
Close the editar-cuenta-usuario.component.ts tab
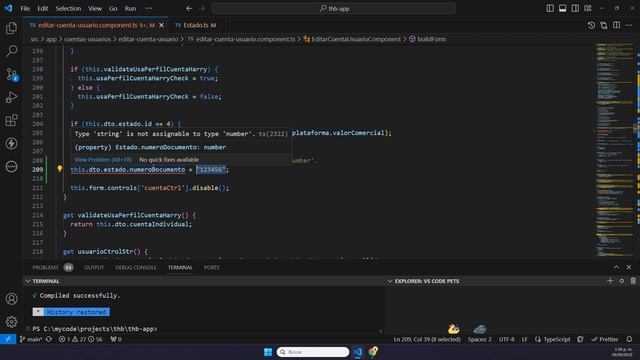click(x=162, y=25)
